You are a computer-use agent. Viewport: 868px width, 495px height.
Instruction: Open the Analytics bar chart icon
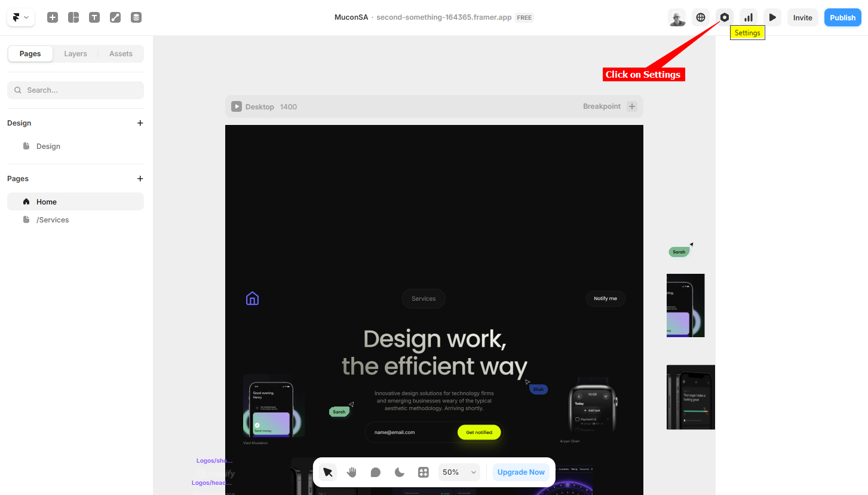pos(749,17)
